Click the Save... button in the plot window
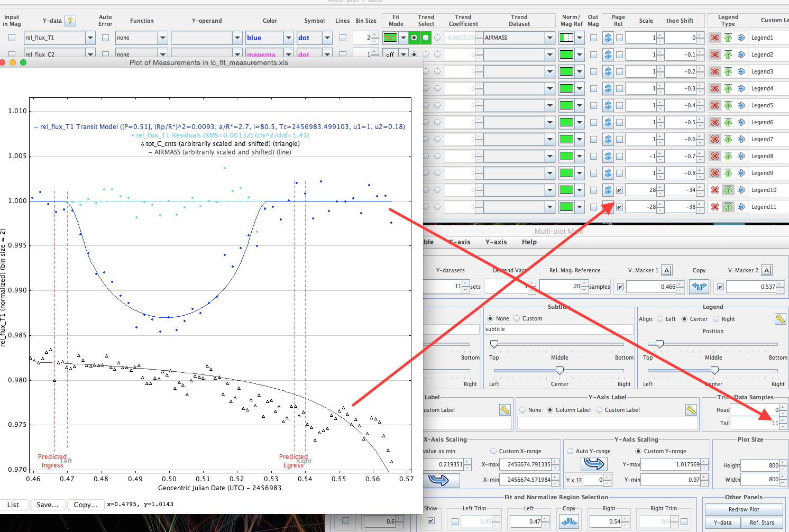Screen dimensions: 789x532 (47, 505)
